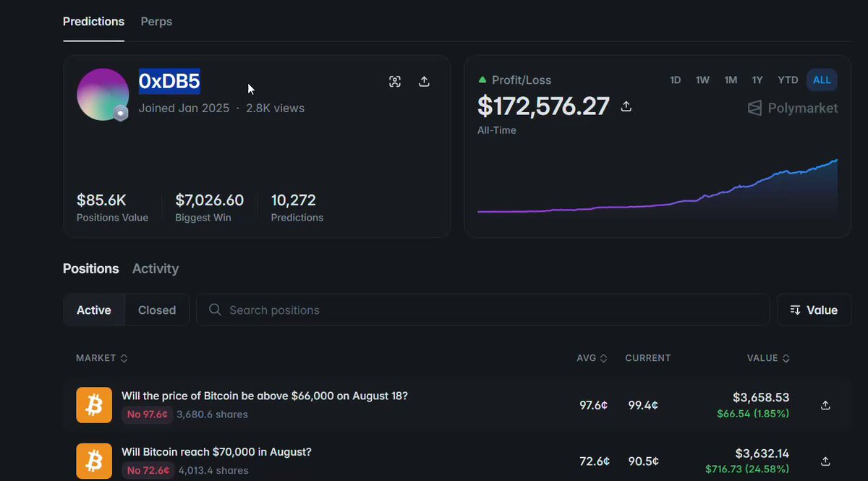Screen dimensions: 868x481
Task: Share the Bitcoin above $66,000 position
Action: point(825,405)
